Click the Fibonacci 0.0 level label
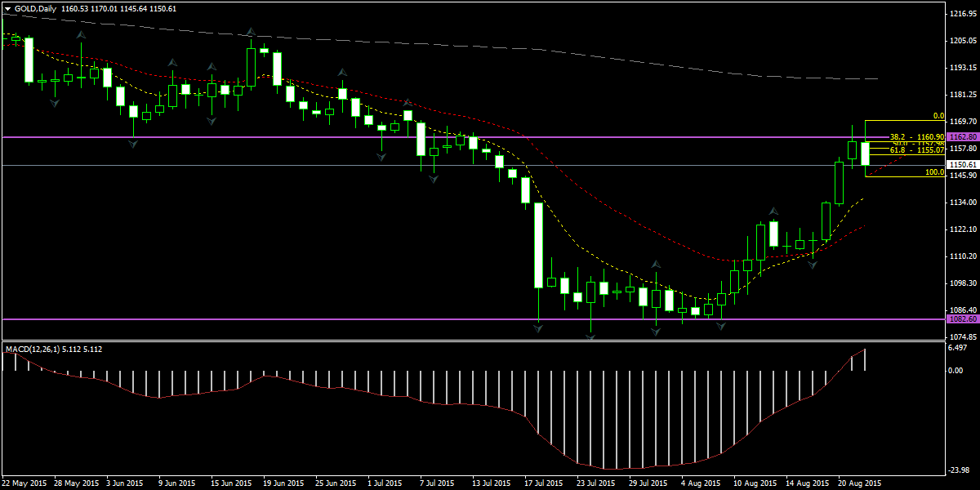The image size is (980, 490). [938, 117]
